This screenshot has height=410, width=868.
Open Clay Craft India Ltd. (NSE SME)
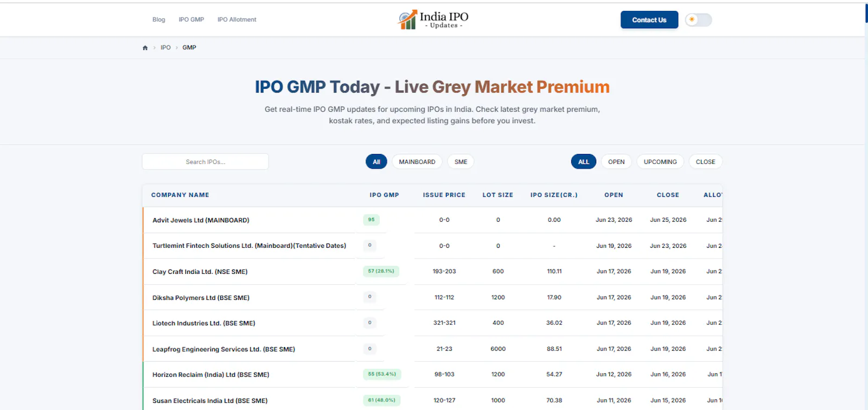click(x=200, y=272)
